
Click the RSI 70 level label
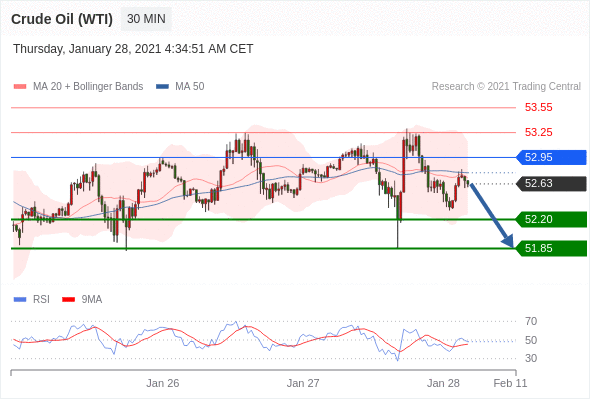pyautogui.click(x=531, y=321)
